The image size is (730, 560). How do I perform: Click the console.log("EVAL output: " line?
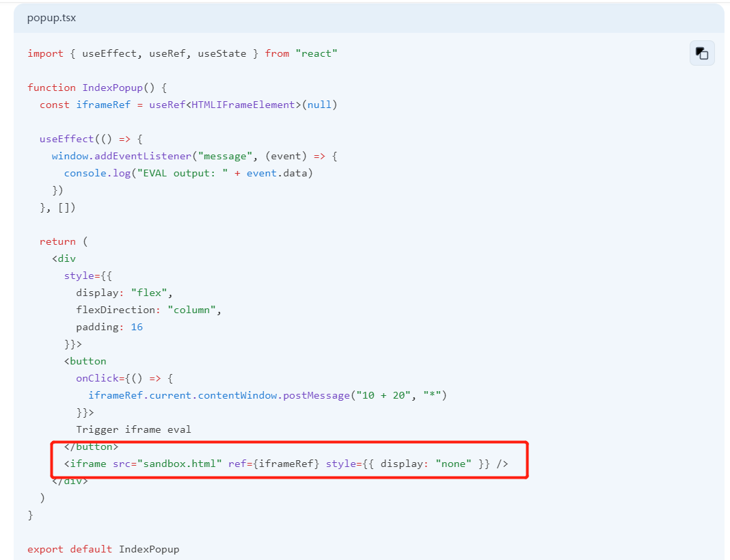(x=188, y=173)
